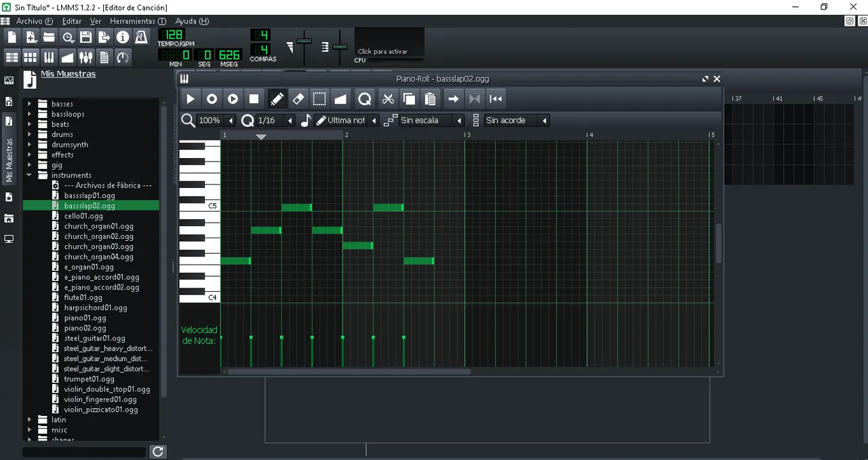Select flute01.ogg sample

(x=83, y=297)
